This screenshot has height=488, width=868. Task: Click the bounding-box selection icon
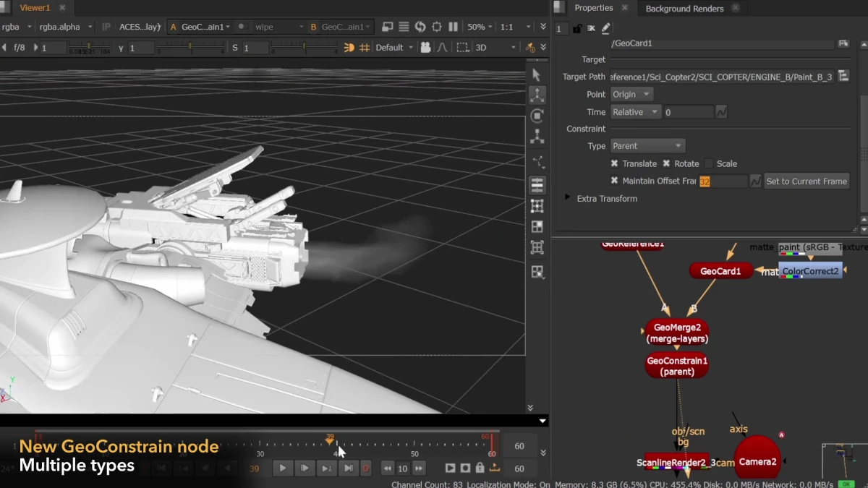point(537,206)
